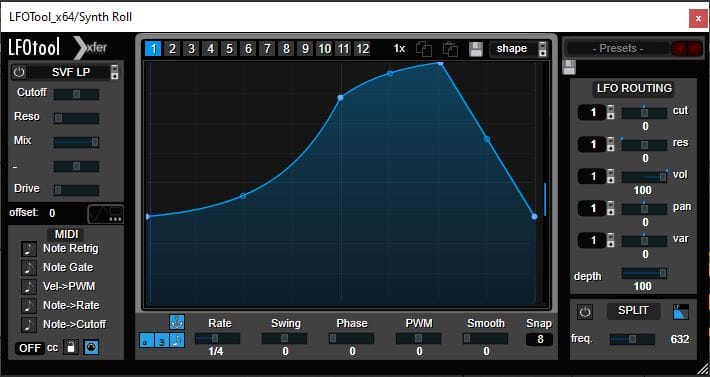Open the scope display icon next to offset
This screenshot has width=710, height=377.
coord(105,214)
